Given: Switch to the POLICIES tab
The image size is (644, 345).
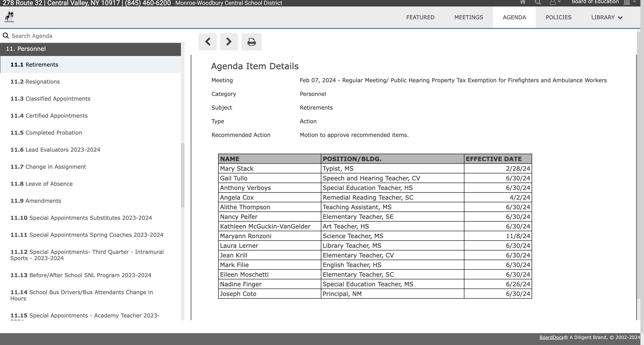Looking at the screenshot, I should click(x=558, y=17).
